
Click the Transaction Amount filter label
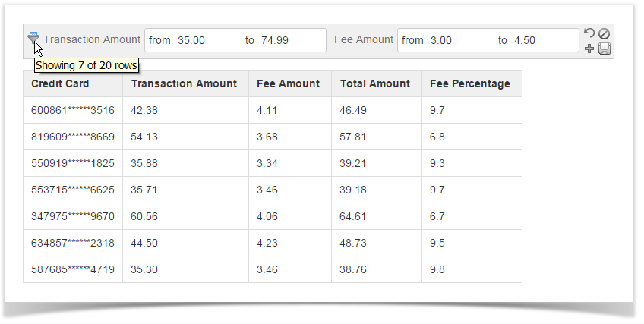coord(92,39)
